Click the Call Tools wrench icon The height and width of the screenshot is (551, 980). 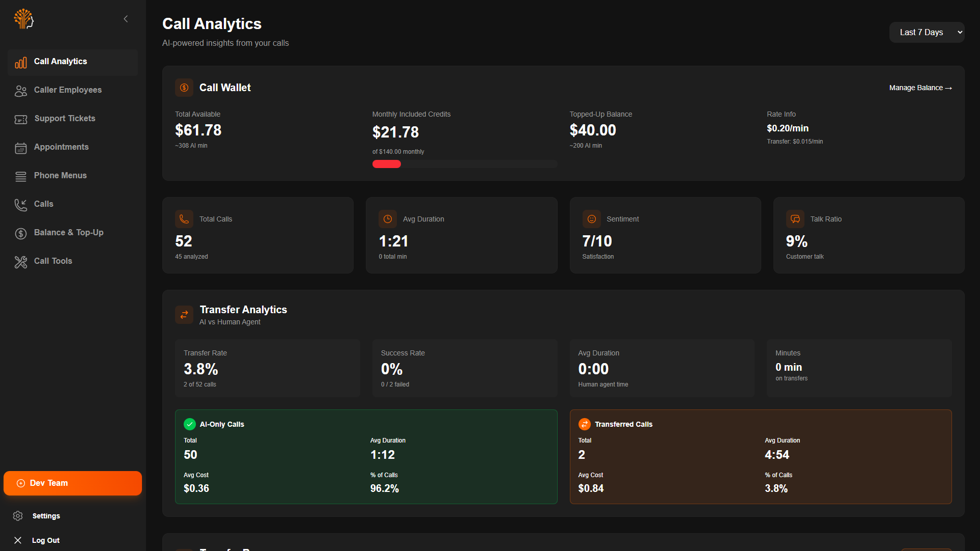coord(21,262)
